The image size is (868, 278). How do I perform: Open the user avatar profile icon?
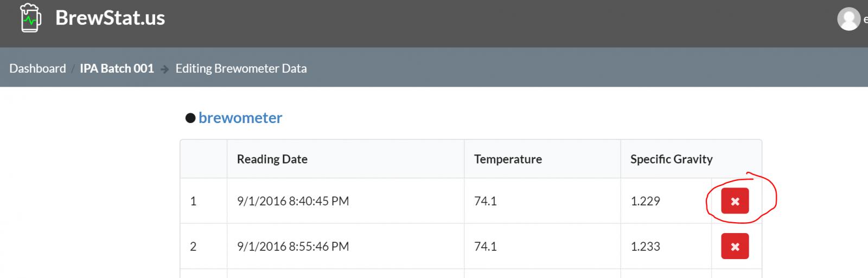pos(848,20)
